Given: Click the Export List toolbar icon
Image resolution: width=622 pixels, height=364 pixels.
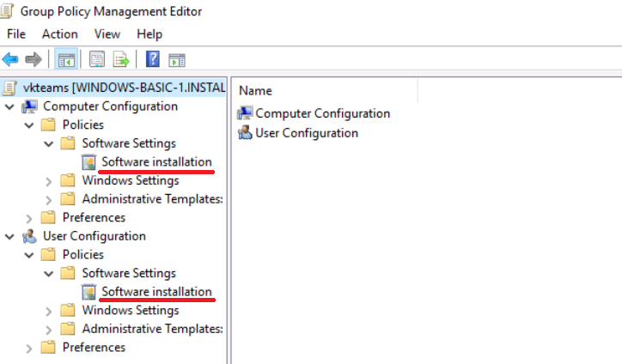Looking at the screenshot, I should 121,59.
